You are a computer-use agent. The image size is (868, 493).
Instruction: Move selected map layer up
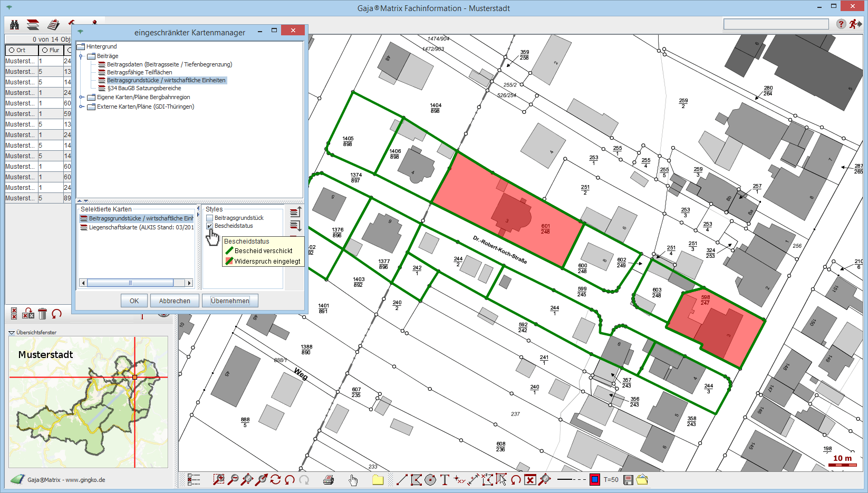tap(295, 212)
